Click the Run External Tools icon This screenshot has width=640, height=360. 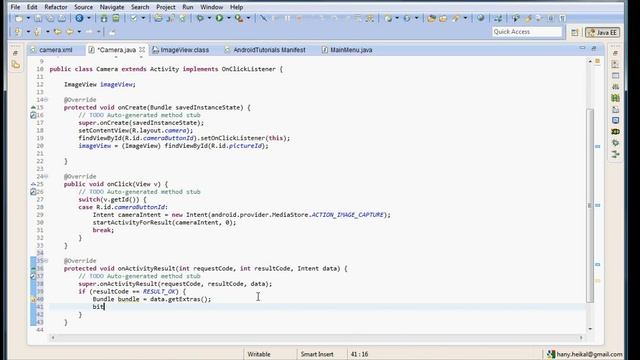tap(239, 18)
